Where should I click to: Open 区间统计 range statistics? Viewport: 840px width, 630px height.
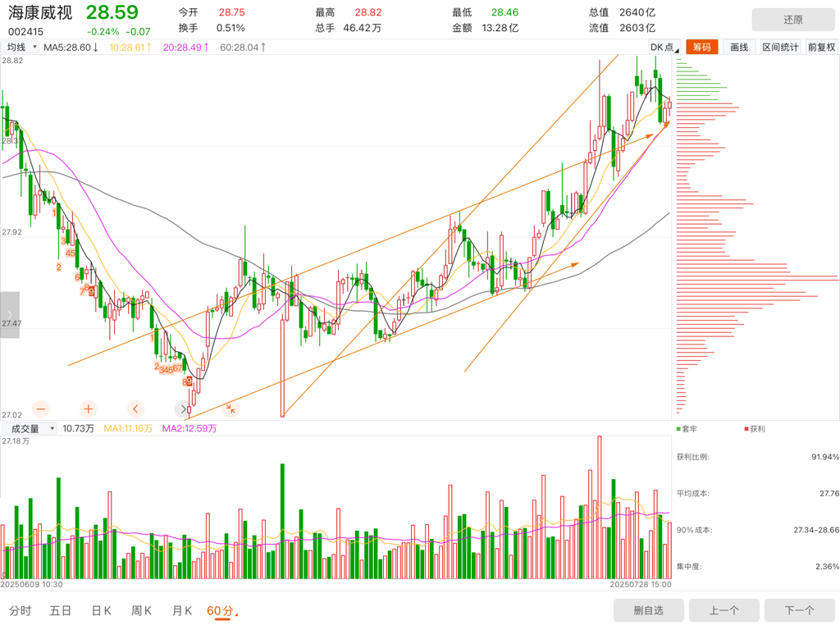pos(781,47)
